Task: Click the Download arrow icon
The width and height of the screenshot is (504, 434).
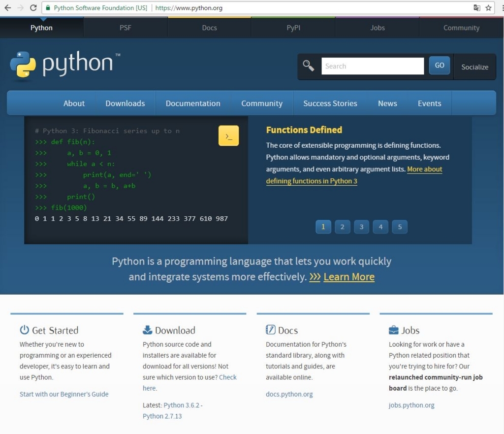Action: (x=148, y=330)
